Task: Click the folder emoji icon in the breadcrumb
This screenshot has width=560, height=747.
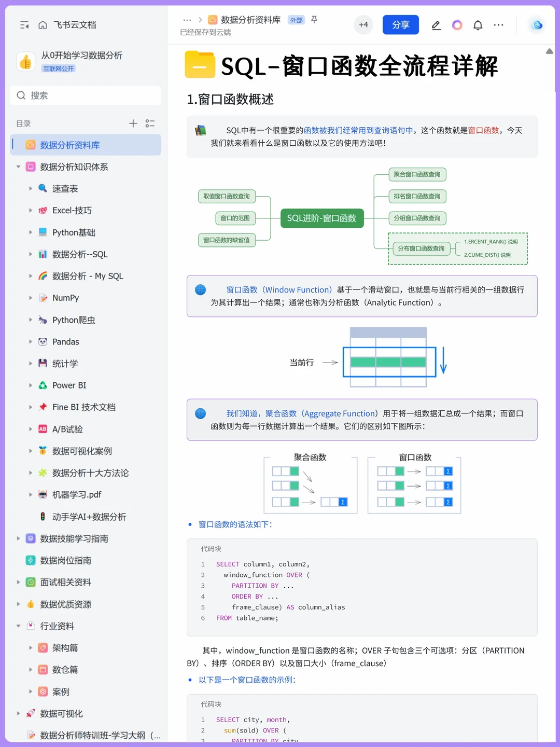Action: pyautogui.click(x=213, y=19)
